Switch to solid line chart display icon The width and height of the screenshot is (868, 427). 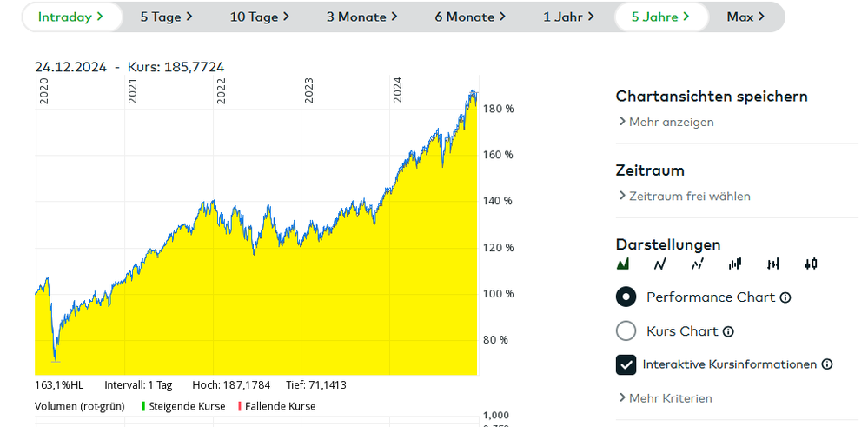pos(659,264)
